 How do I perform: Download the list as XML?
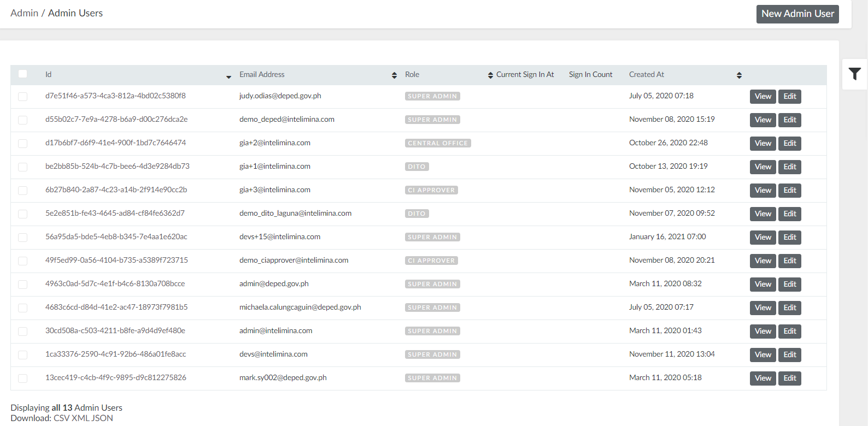click(80, 418)
